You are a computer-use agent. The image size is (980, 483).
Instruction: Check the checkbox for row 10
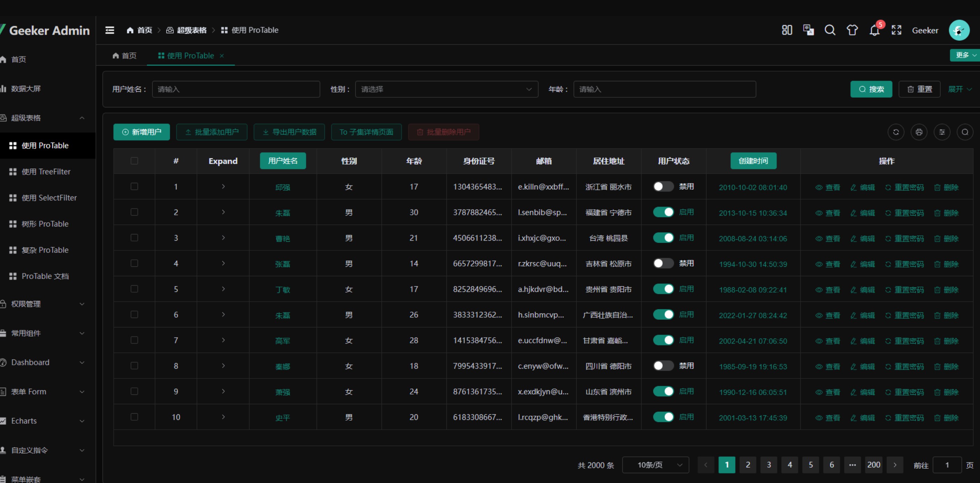point(134,417)
